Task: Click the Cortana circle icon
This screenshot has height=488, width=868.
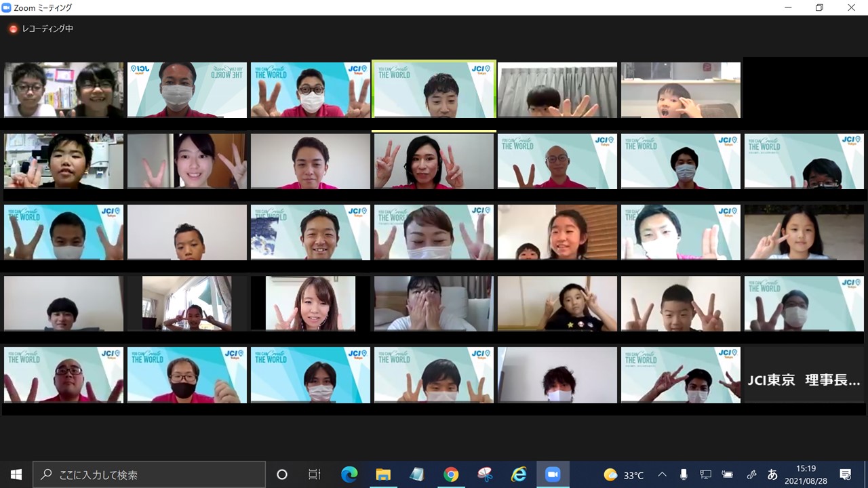Action: click(282, 474)
